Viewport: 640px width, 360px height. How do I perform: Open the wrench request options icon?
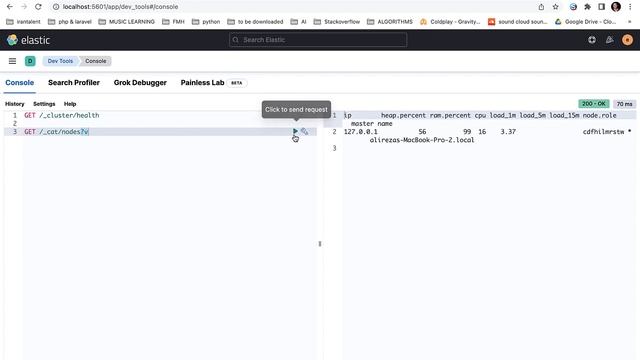pos(304,131)
